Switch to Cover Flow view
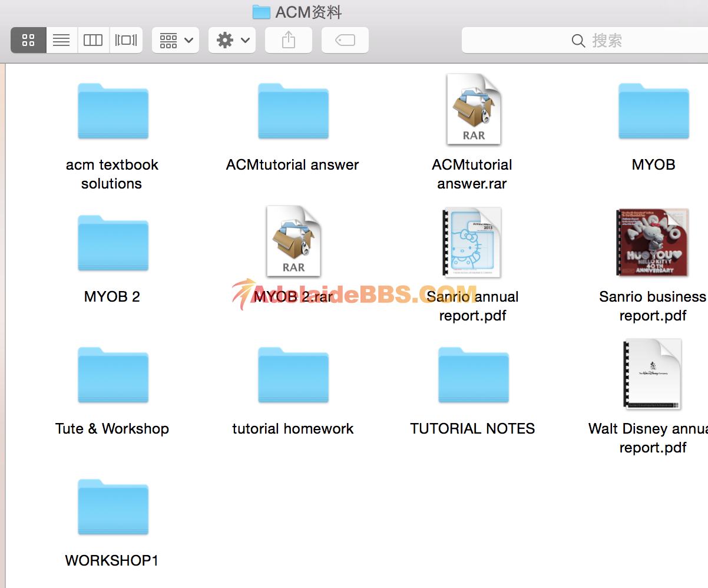708x588 pixels. tap(126, 40)
